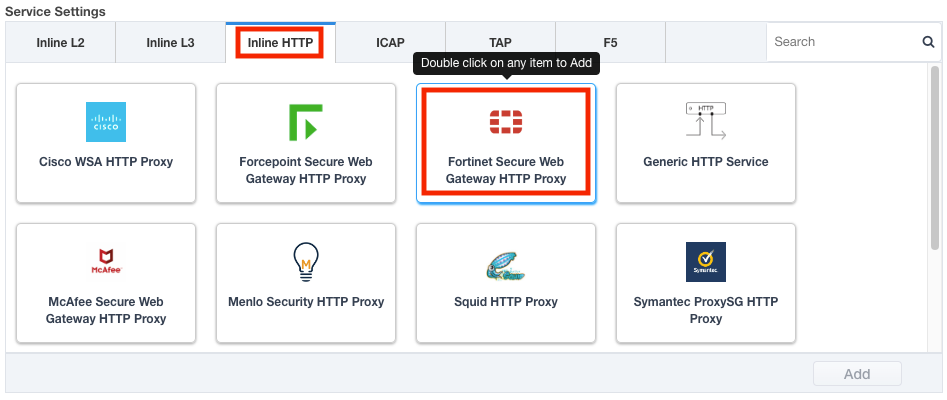
Task: Open the TAP services tab
Action: point(500,42)
